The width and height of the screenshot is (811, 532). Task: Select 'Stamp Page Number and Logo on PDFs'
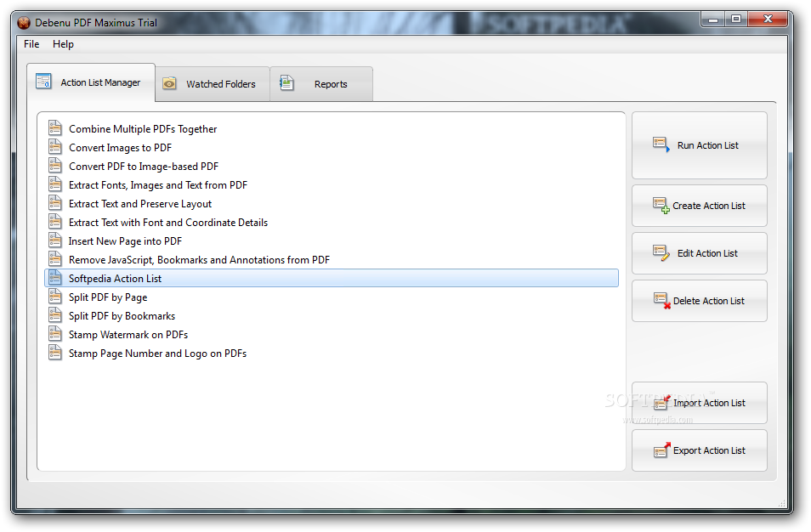(x=331, y=354)
